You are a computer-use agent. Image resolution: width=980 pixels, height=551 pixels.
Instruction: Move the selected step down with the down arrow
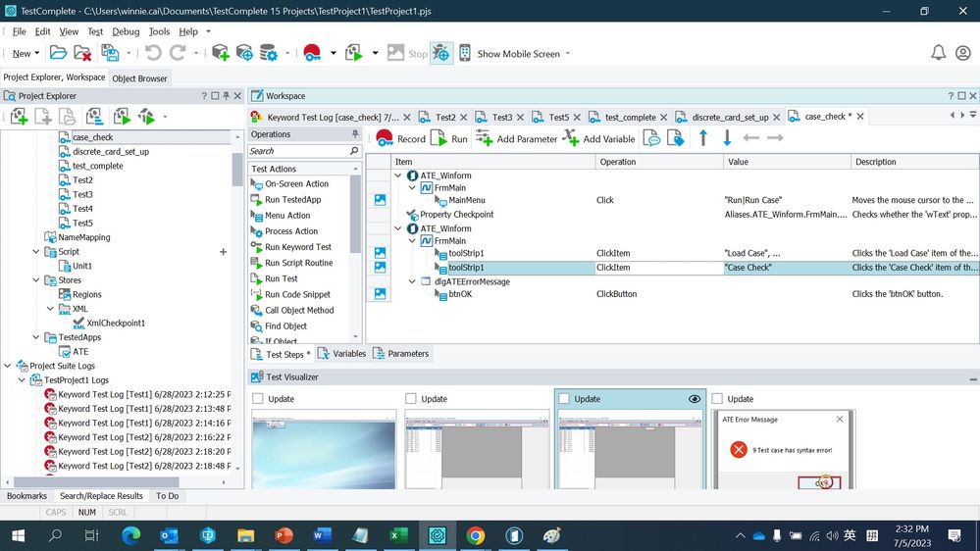pos(727,138)
